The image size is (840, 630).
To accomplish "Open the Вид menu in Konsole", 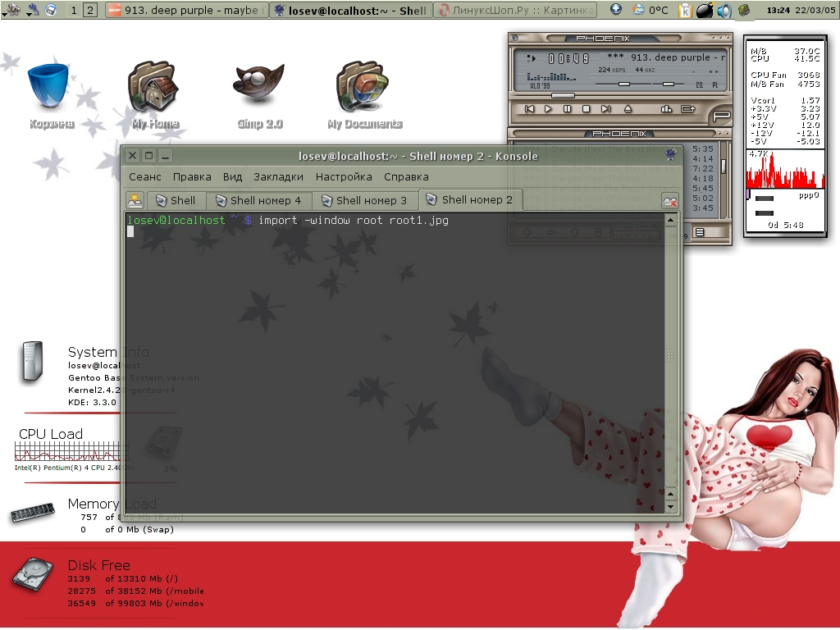I will pos(232,177).
